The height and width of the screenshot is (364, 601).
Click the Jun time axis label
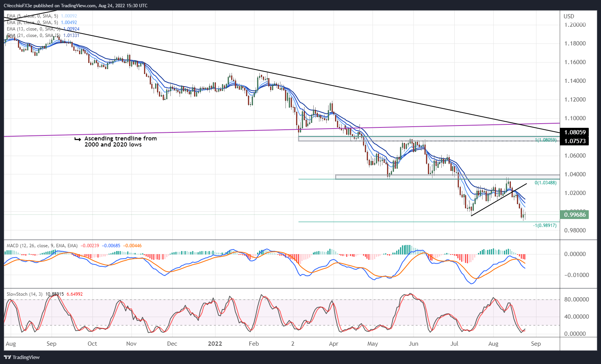pos(413,344)
